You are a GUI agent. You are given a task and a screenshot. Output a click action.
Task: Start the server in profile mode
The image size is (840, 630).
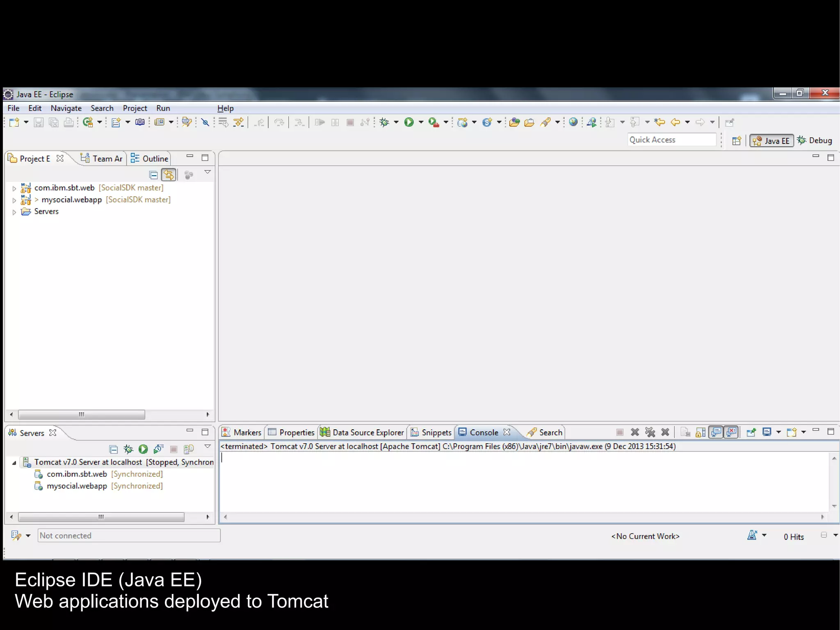pos(158,449)
